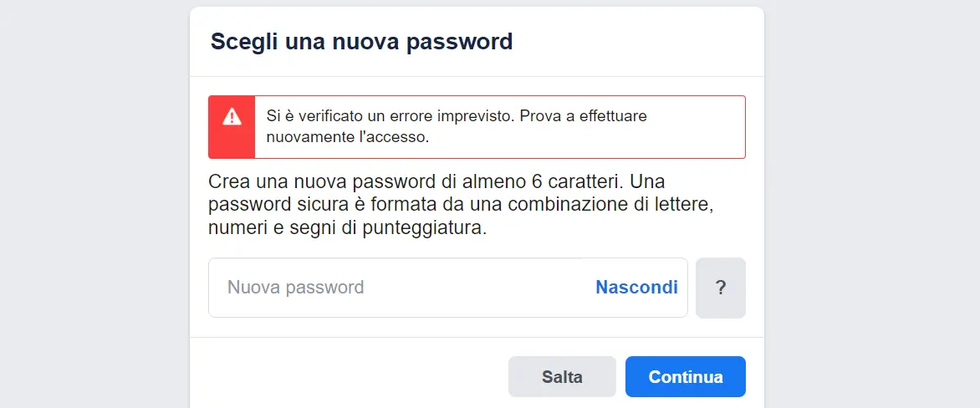This screenshot has width=980, height=408.
Task: Click empty footer area left of Salta
Action: (351, 377)
